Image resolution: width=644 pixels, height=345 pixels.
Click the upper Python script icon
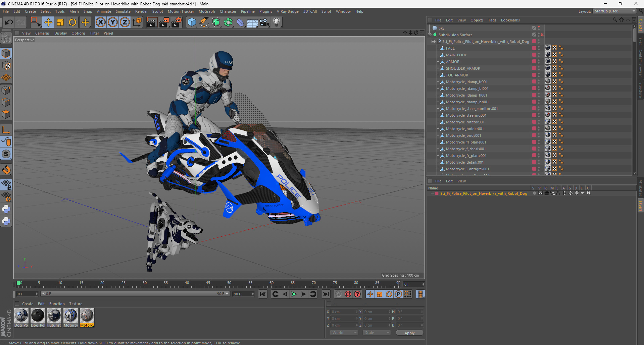coord(6,209)
